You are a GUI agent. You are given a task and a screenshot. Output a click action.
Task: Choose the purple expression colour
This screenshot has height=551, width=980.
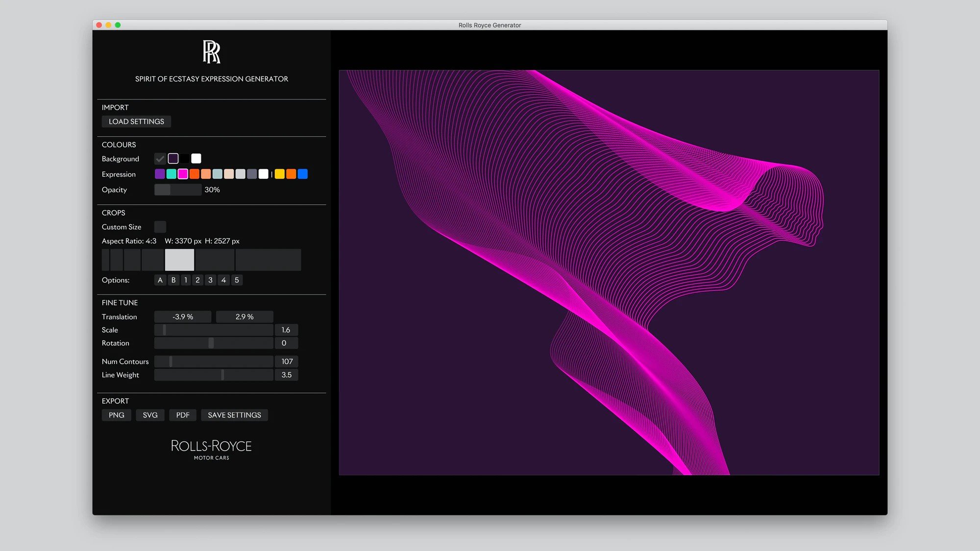(160, 174)
